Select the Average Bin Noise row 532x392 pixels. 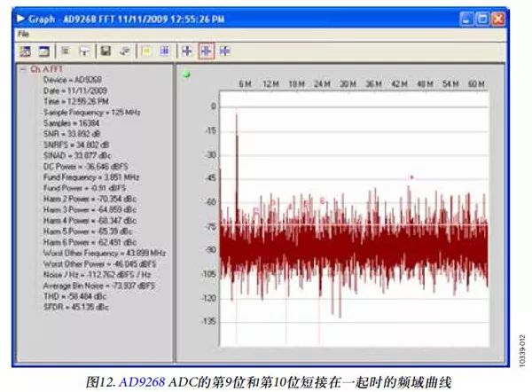[x=99, y=286]
